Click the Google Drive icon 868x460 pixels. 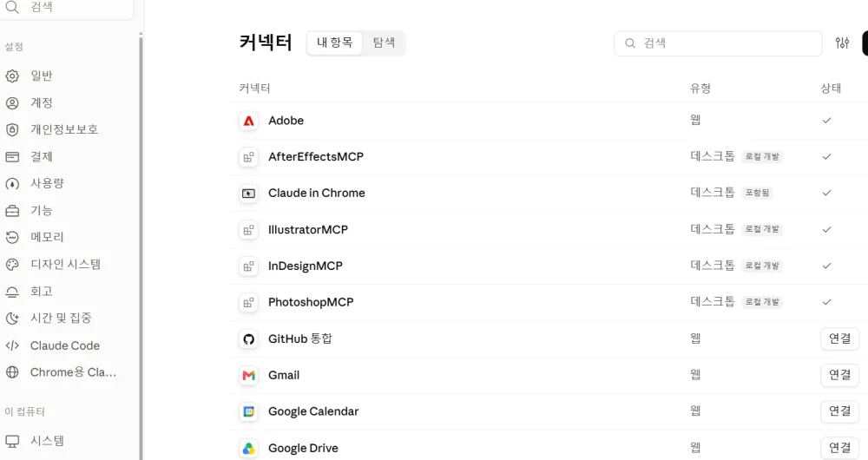(248, 449)
